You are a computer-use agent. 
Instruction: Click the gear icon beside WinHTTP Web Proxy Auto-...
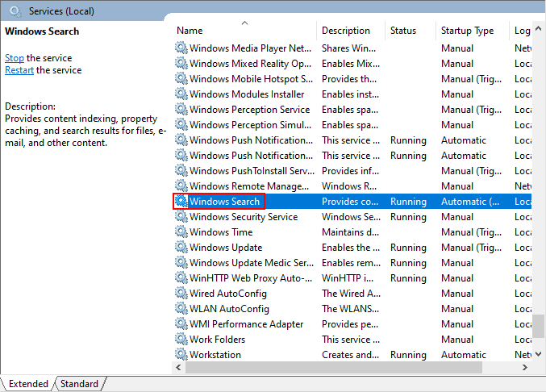[181, 277]
